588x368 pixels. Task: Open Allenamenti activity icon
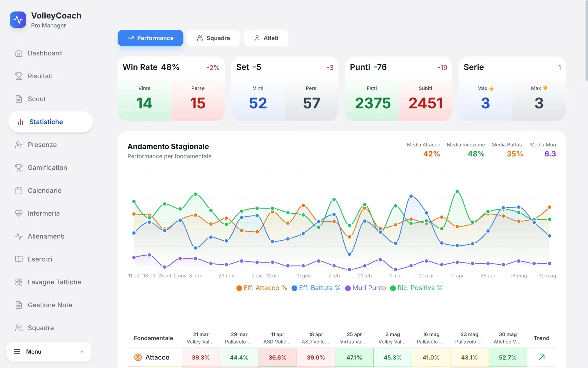[19, 236]
